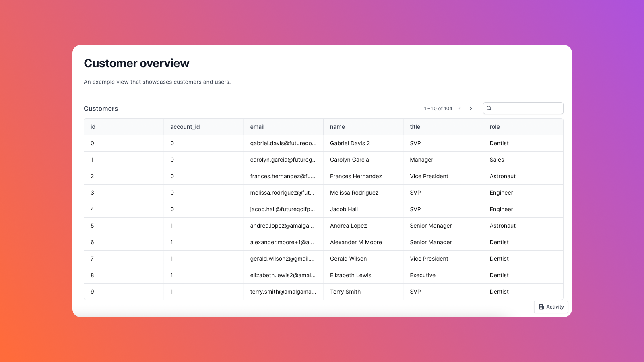644x362 pixels.
Task: Click Senior Manager in Andrea Lopez row
Action: click(x=431, y=226)
